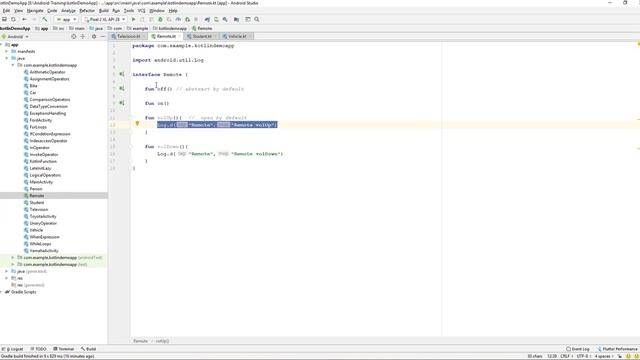Viewport: 640px width, 360px height.
Task: Open the TODO tool window
Action: point(38,349)
